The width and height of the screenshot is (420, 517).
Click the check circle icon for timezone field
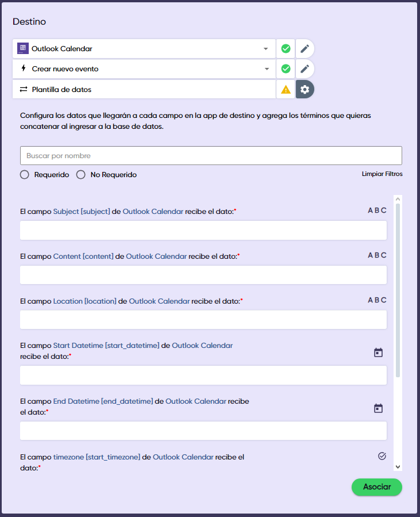382,456
